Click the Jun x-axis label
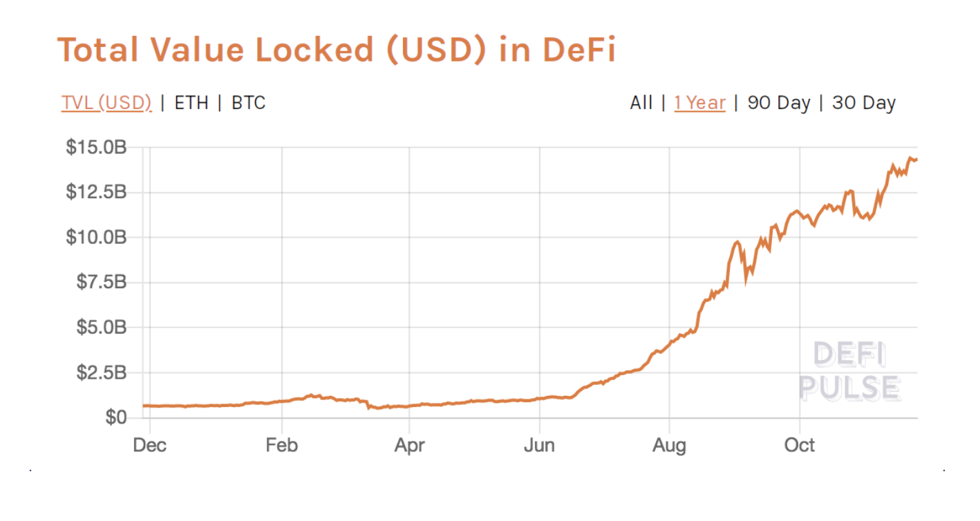Viewport: 980px width, 521px height. pyautogui.click(x=539, y=445)
